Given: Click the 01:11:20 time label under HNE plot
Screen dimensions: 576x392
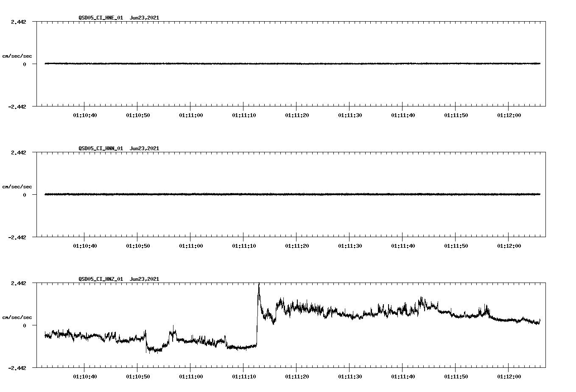Looking at the screenshot, I should (297, 115).
